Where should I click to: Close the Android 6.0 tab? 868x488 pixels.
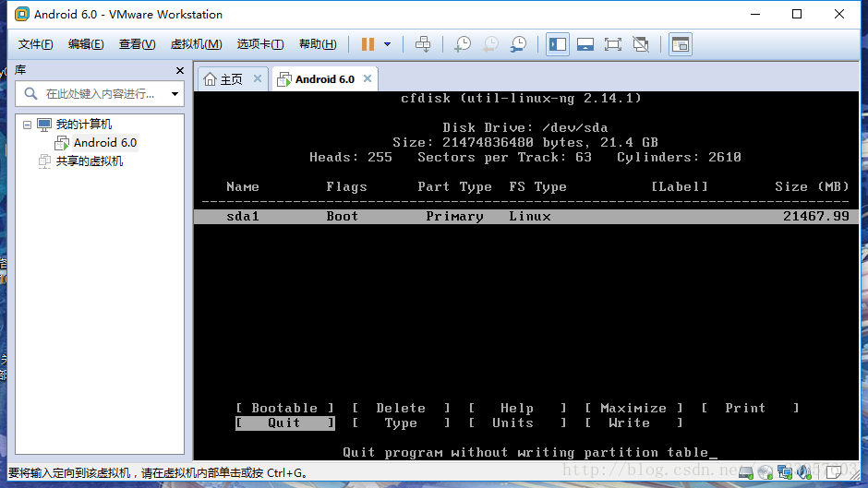(x=368, y=78)
